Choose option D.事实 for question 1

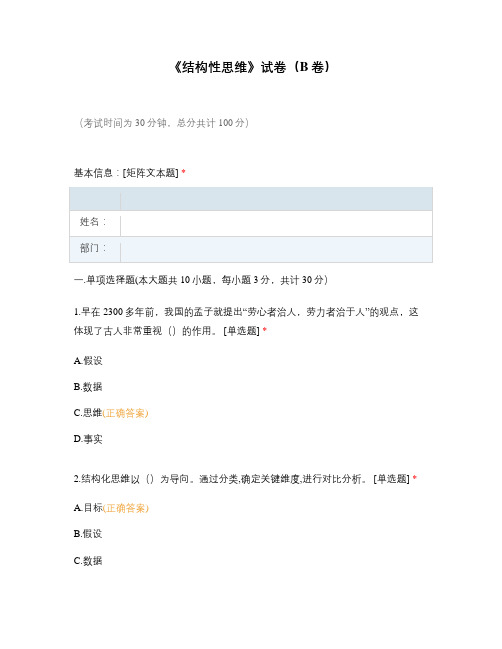(x=88, y=439)
